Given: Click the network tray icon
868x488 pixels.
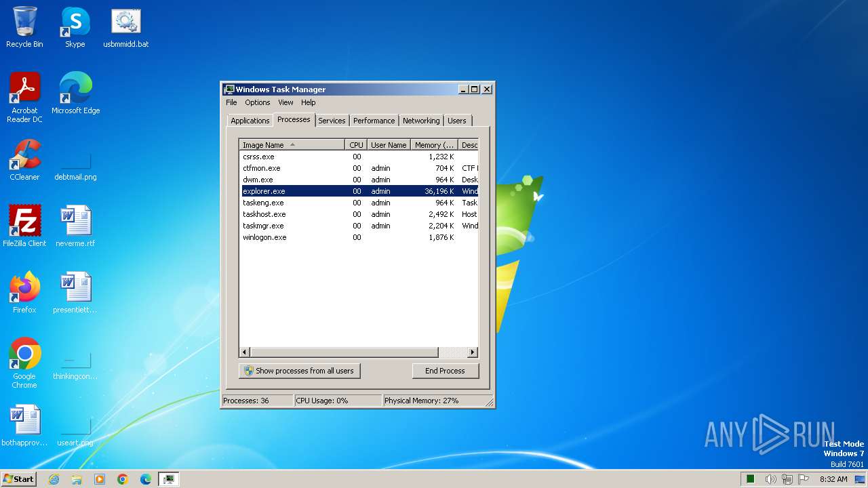Looking at the screenshot, I should pyautogui.click(x=787, y=479).
